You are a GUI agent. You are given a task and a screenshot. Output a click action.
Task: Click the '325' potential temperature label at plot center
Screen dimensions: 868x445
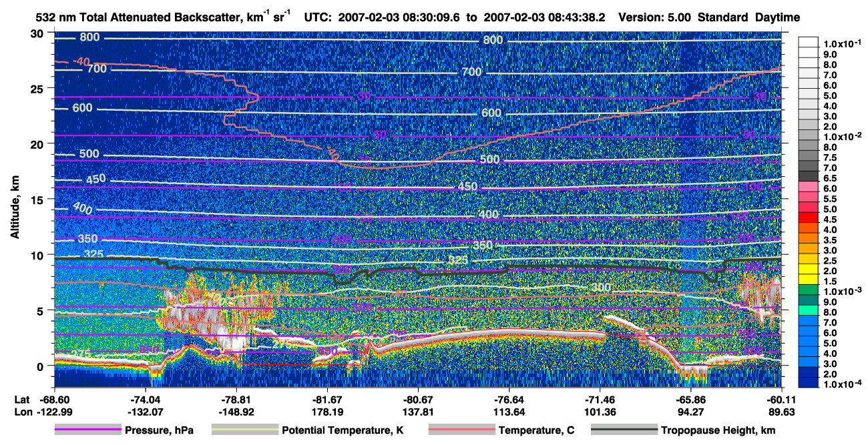coord(457,260)
